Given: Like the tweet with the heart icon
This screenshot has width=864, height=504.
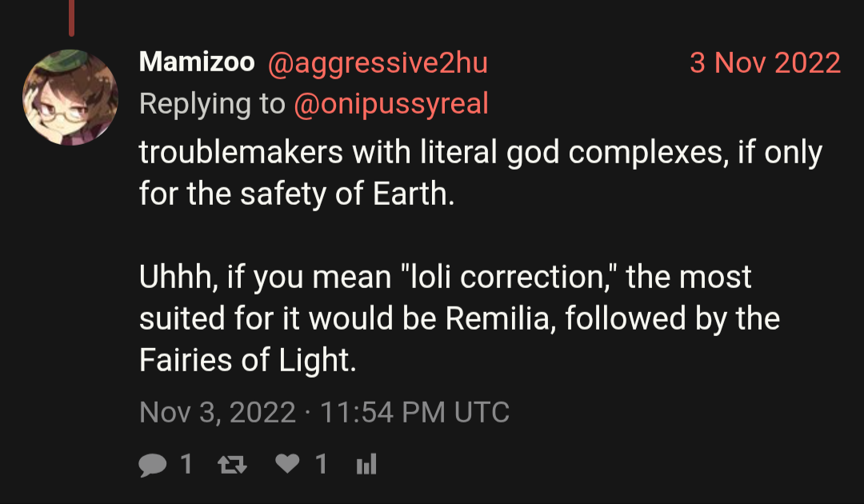Looking at the screenshot, I should 287,464.
